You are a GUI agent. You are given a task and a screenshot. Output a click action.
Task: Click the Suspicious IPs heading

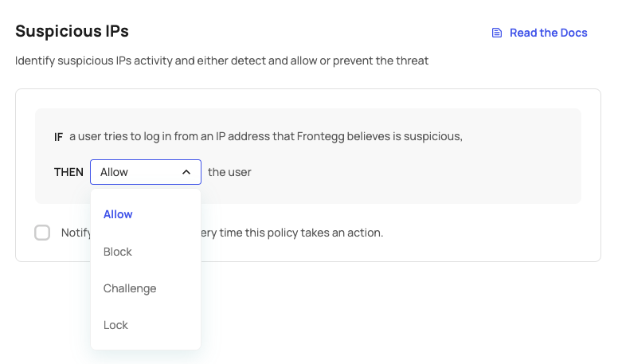[72, 31]
